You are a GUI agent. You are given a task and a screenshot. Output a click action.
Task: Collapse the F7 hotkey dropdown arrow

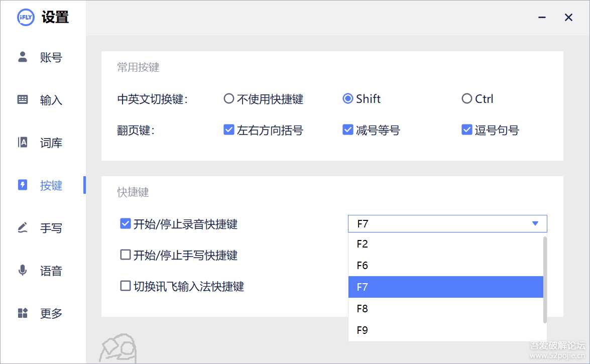click(535, 224)
